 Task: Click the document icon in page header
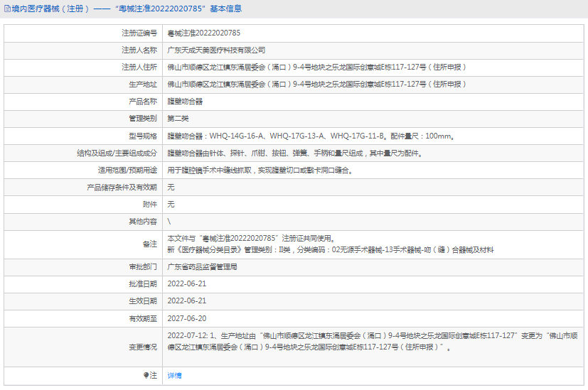point(8,9)
